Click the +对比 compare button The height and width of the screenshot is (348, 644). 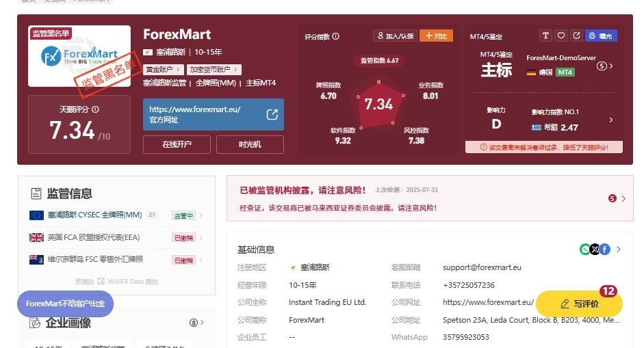point(436,36)
